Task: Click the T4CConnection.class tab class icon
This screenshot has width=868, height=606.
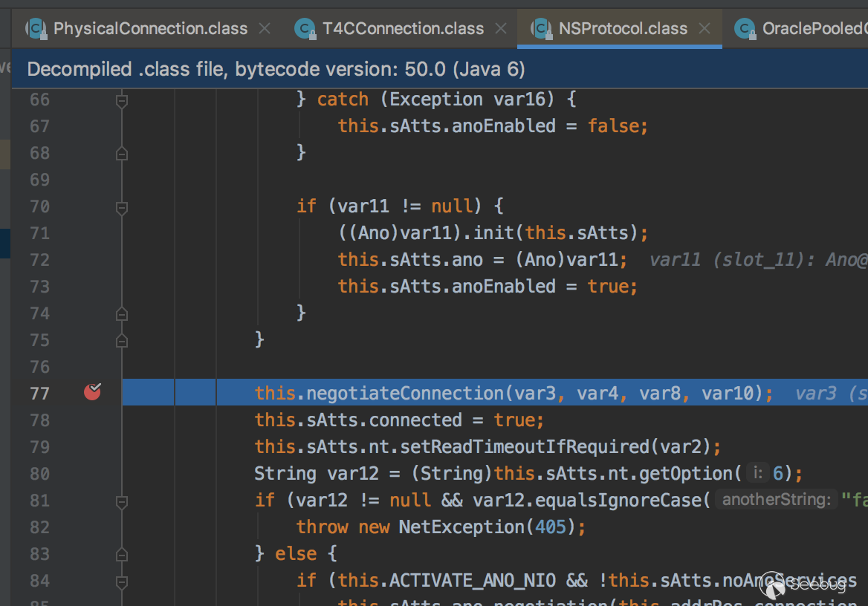Action: [x=304, y=29]
